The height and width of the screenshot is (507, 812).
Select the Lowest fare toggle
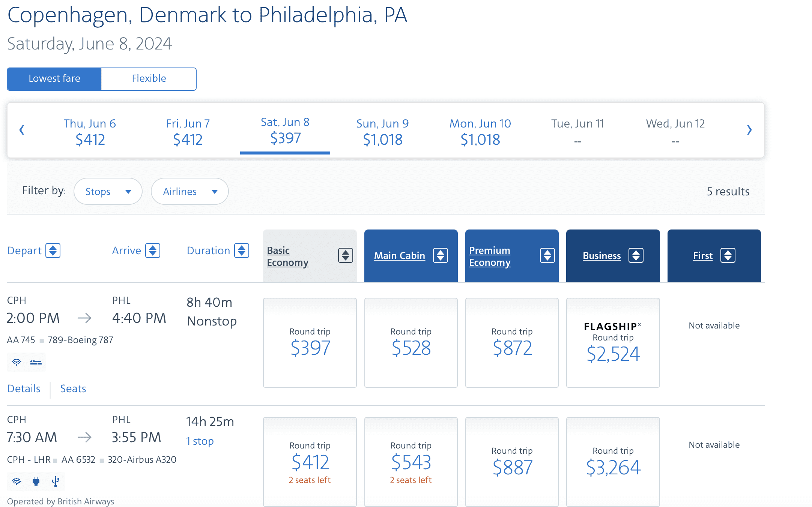(x=54, y=79)
